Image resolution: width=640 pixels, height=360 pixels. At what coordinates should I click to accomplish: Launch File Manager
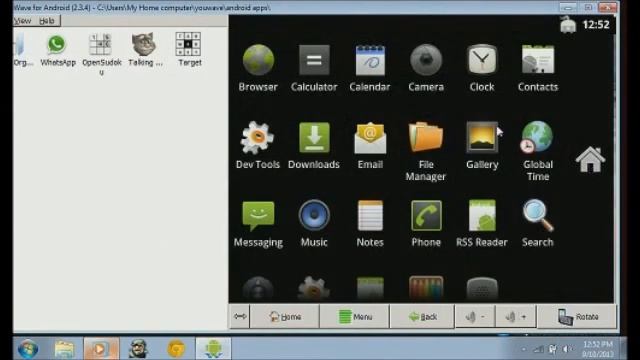426,151
